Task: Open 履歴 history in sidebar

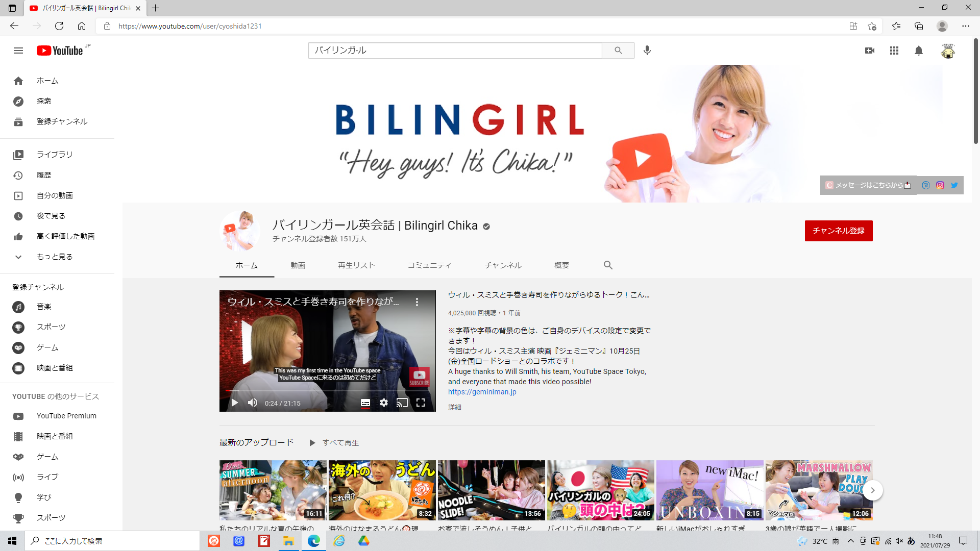Action: [57, 175]
